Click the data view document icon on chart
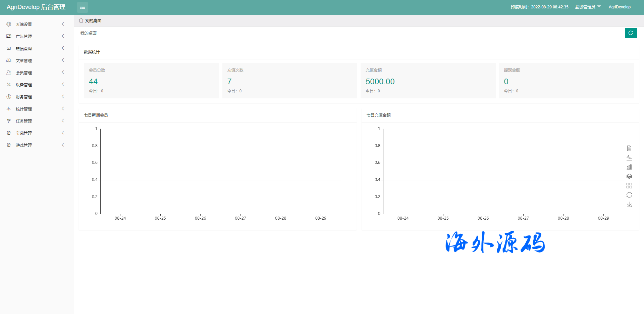Image resolution: width=644 pixels, height=314 pixels. tap(629, 148)
